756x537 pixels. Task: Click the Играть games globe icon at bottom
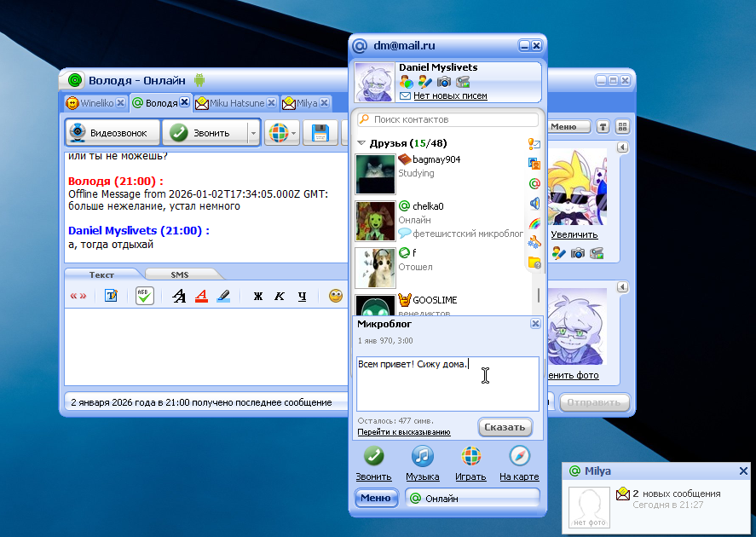click(x=471, y=456)
